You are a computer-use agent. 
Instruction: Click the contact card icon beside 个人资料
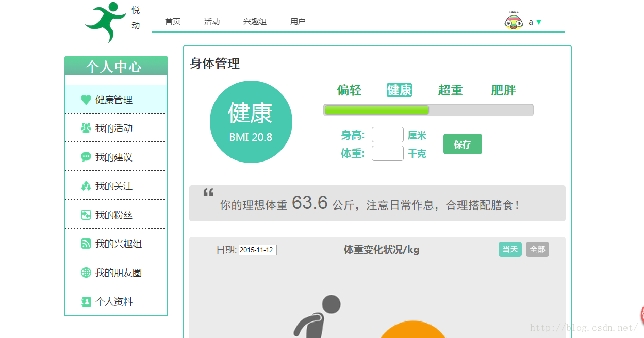click(x=86, y=301)
